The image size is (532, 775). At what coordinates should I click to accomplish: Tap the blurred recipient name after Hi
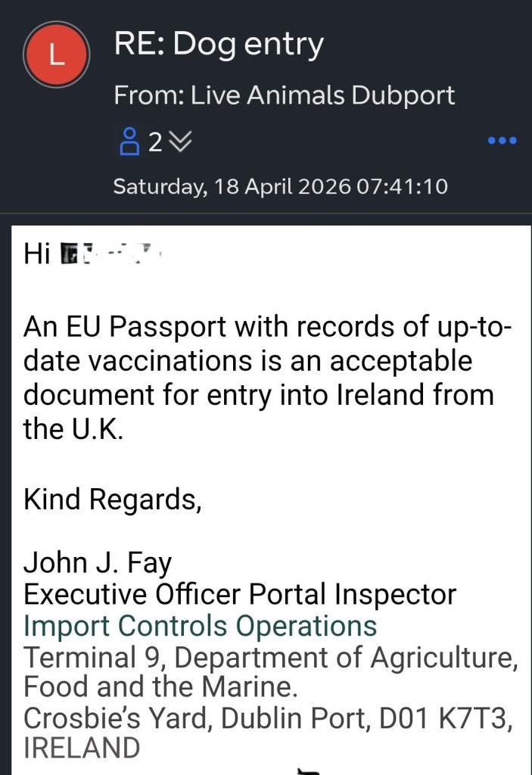click(112, 252)
